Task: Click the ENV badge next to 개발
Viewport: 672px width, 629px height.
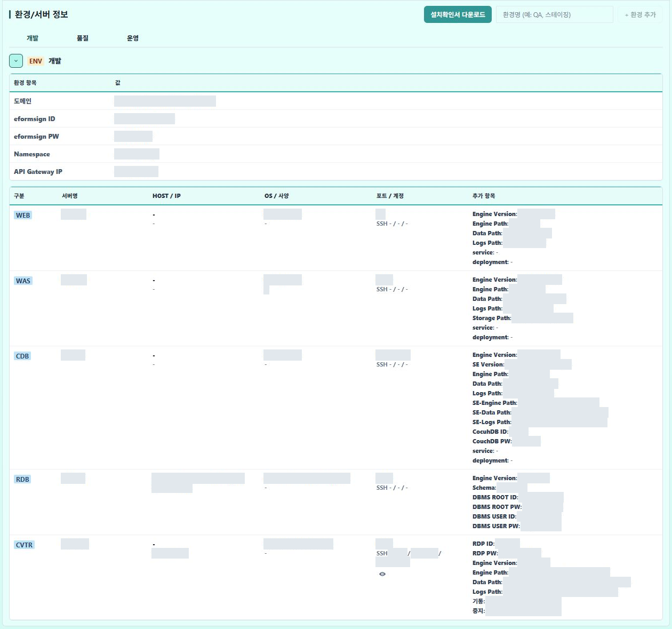Action: [x=36, y=61]
